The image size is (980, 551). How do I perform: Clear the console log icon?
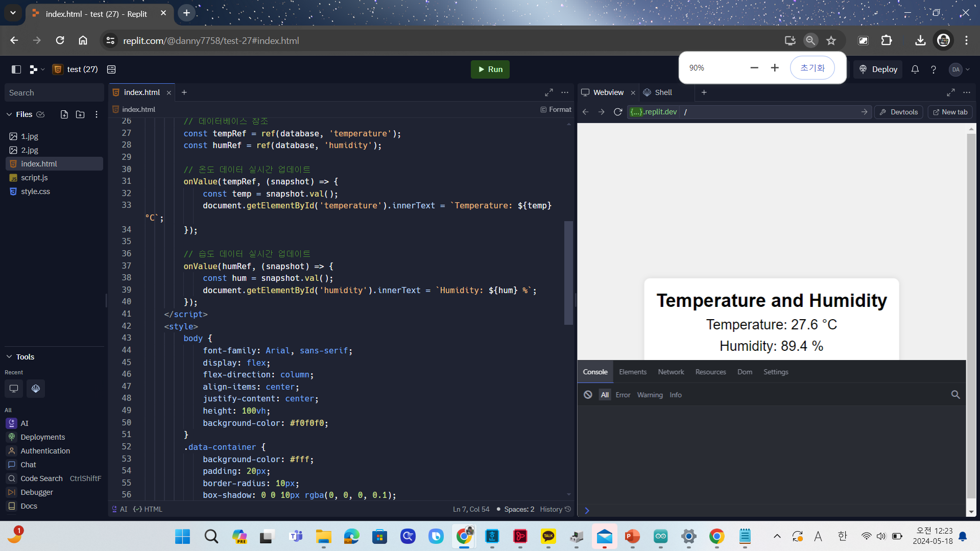click(x=588, y=395)
